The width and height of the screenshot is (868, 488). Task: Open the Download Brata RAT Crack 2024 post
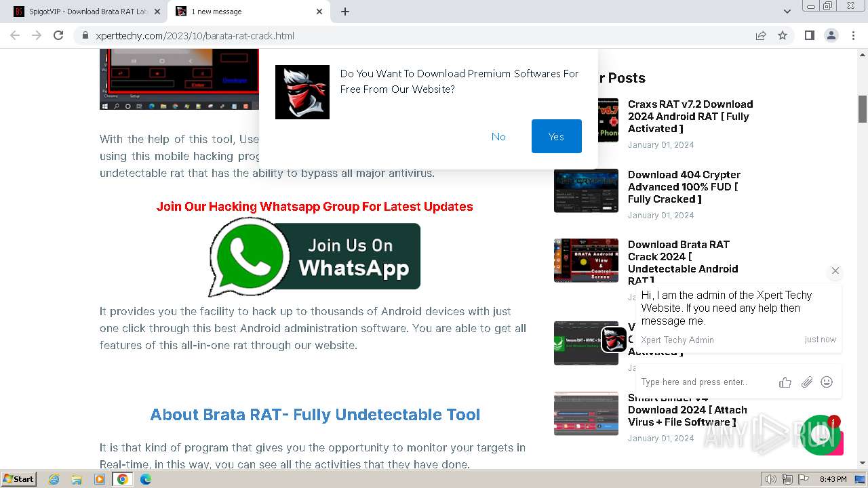[x=683, y=262]
